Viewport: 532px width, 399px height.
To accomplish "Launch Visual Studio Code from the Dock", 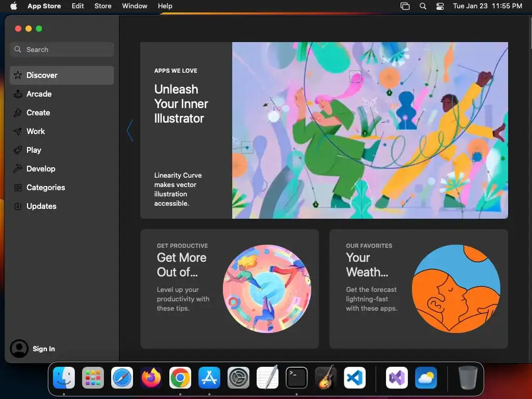I will 355,378.
